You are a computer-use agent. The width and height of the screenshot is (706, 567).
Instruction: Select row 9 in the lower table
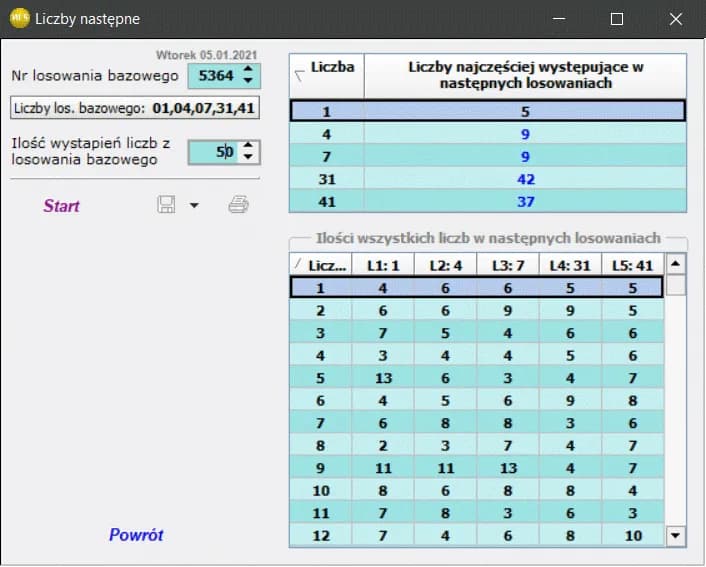321,468
